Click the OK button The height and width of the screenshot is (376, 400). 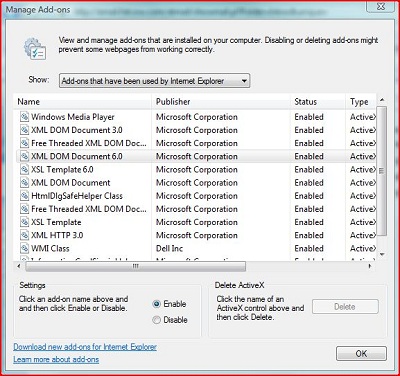(x=361, y=354)
